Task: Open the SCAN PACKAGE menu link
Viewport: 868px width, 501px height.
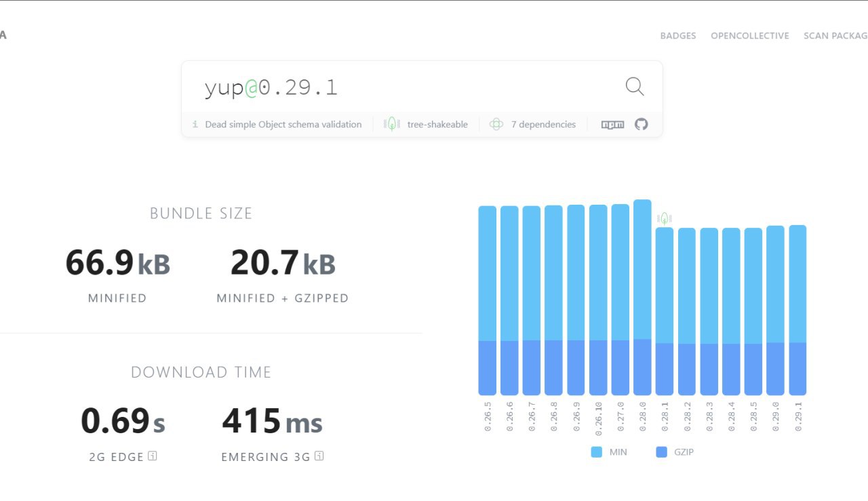Action: [x=835, y=36]
